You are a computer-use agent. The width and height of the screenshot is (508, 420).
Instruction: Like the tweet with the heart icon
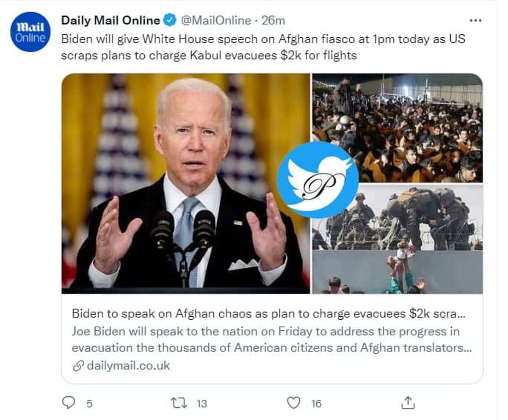point(293,402)
